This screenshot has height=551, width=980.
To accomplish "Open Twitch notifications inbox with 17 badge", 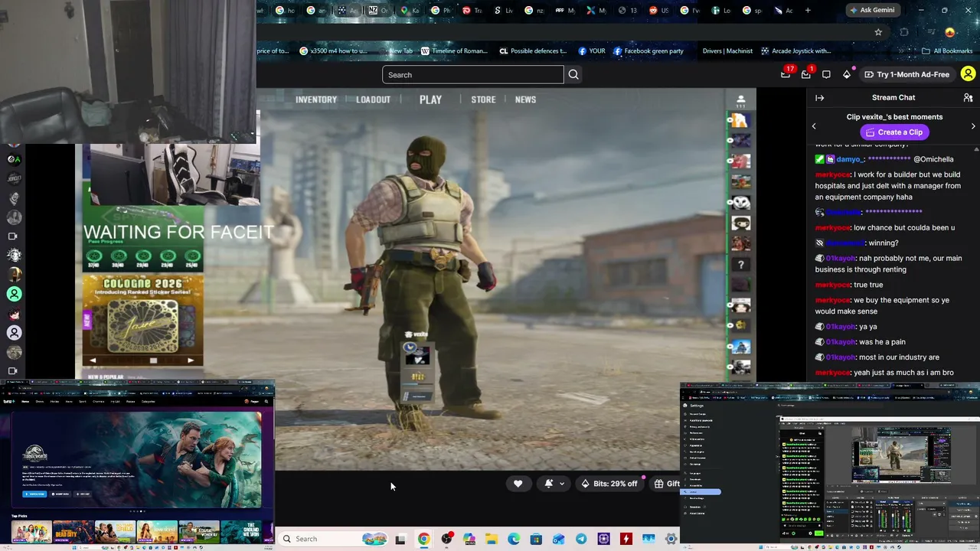I will coord(786,74).
